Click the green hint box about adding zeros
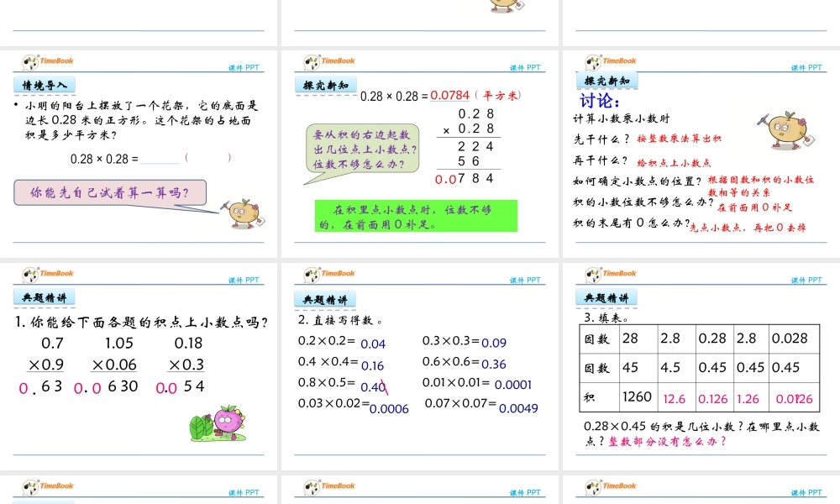Viewport: 840px width, 504px height. (x=417, y=217)
